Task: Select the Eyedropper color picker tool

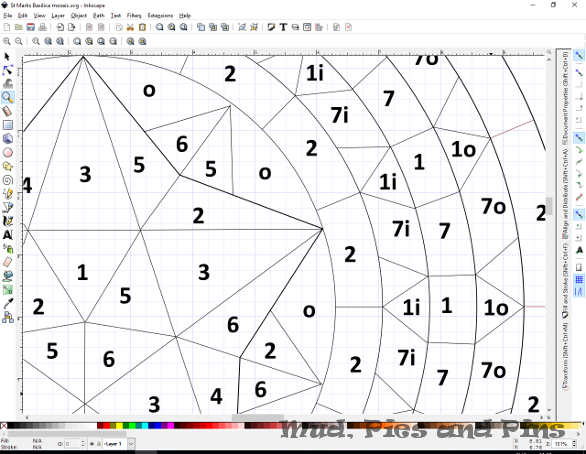Action: (x=7, y=304)
